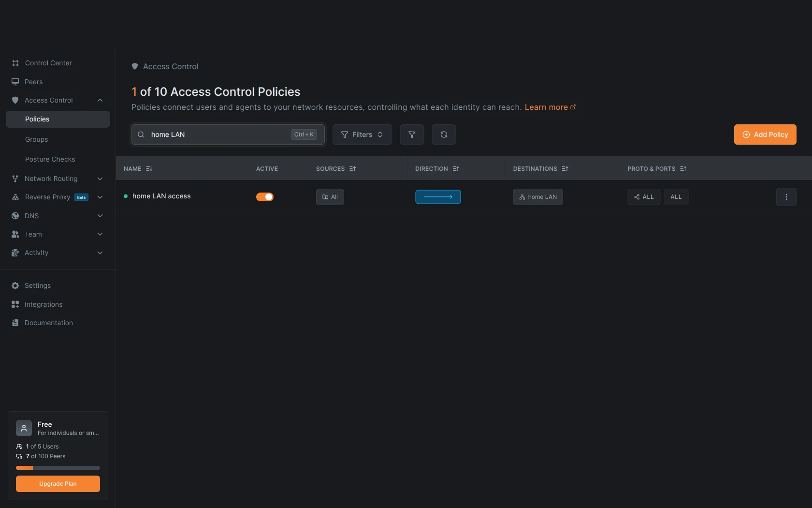
Task: Focus the policy search field
Action: click(228, 134)
